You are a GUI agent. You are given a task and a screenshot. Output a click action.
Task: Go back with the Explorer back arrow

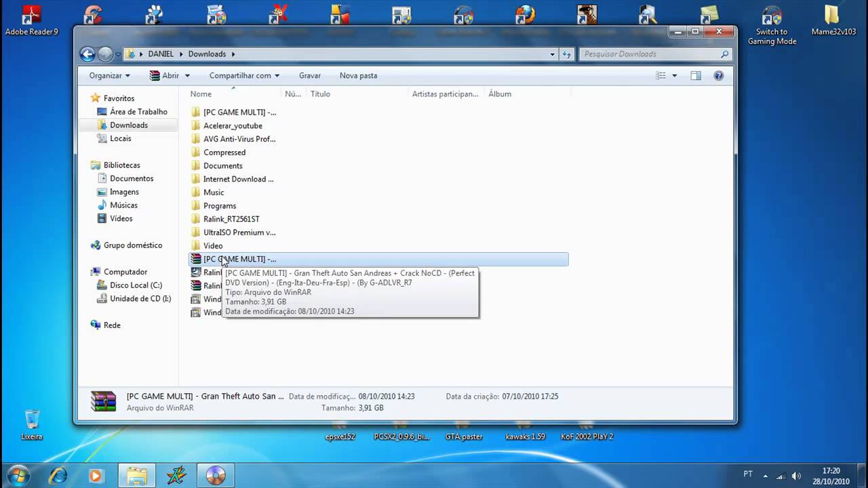[x=87, y=54]
